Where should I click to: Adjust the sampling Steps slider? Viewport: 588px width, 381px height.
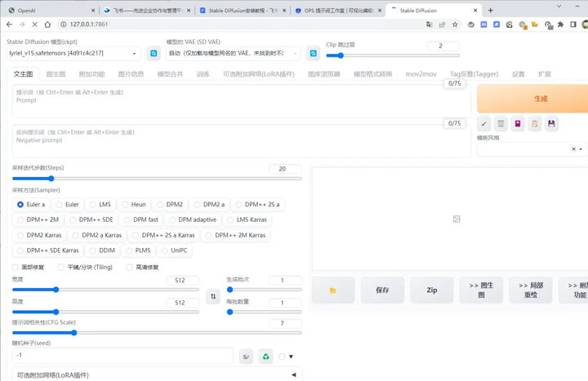(157, 179)
